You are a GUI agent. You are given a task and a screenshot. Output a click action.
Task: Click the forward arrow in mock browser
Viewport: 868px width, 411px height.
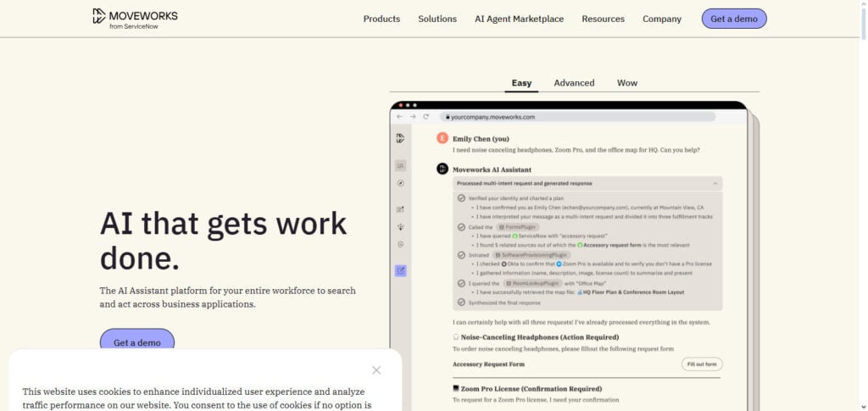pos(413,117)
